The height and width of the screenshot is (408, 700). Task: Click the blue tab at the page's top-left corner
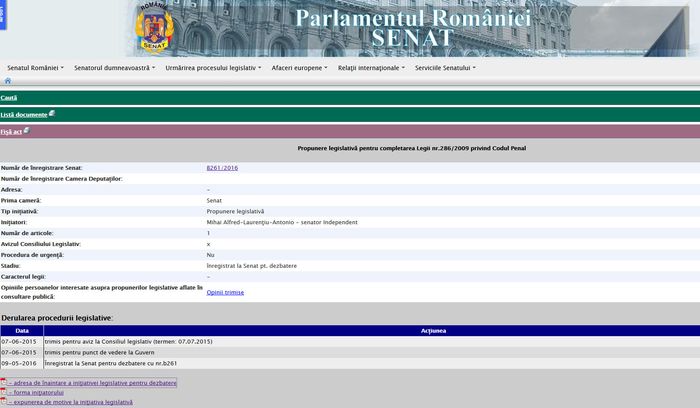[x=3, y=15]
